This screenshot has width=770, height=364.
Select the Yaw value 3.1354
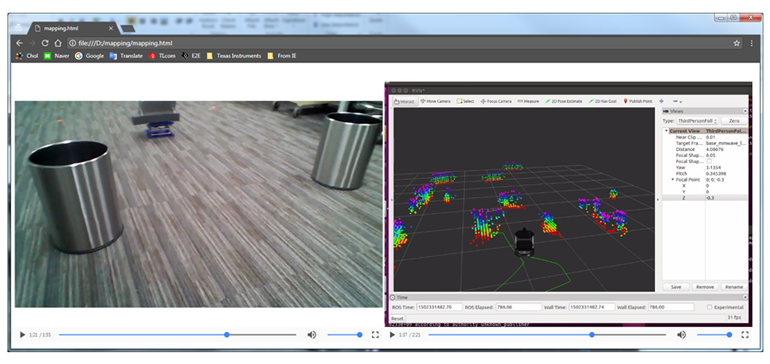coord(714,168)
